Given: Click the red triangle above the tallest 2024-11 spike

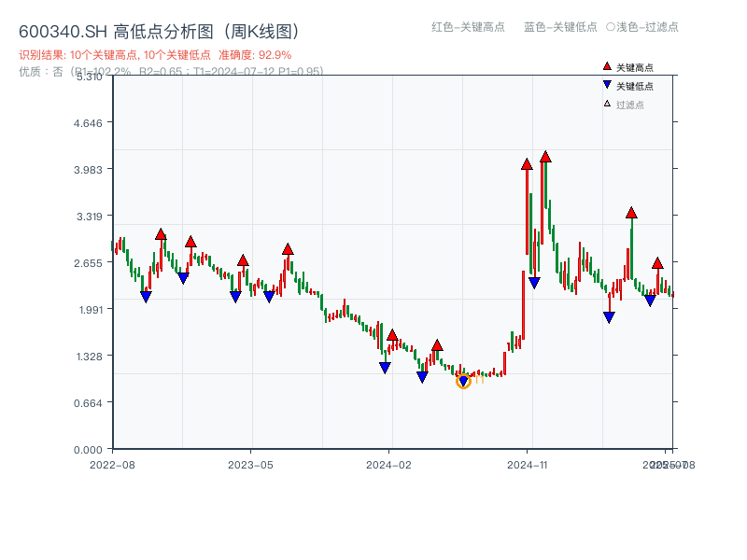Looking at the screenshot, I should coord(546,159).
